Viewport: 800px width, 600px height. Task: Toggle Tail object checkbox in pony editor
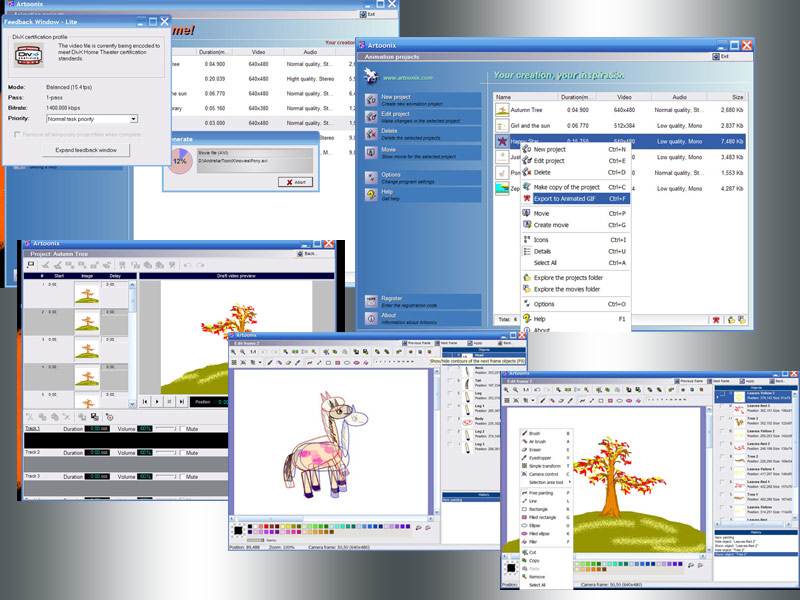[449, 381]
